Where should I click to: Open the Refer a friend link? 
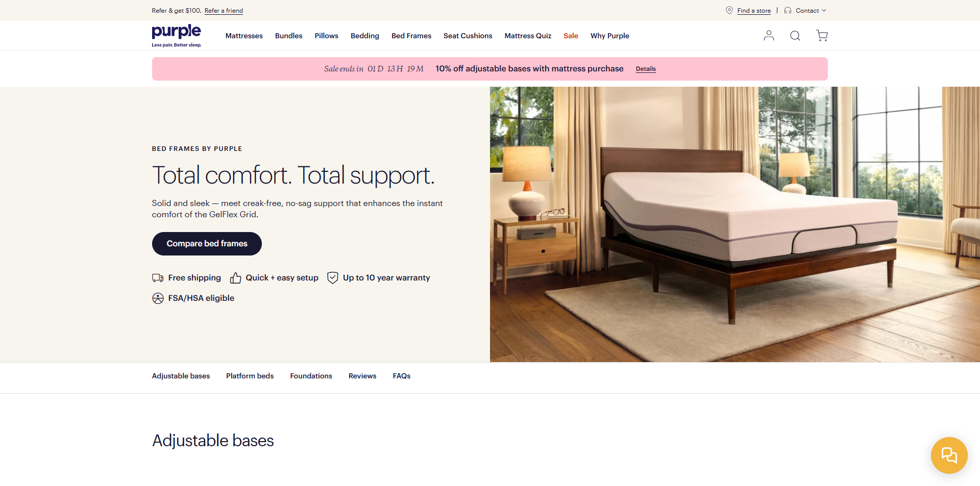(x=224, y=11)
